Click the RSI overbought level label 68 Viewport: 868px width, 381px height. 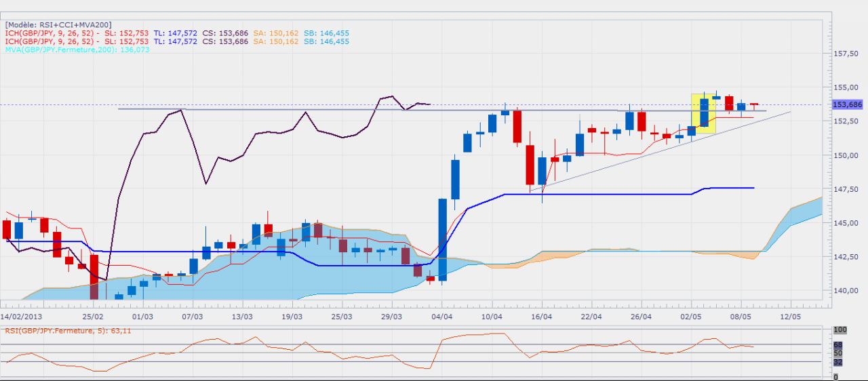click(837, 345)
